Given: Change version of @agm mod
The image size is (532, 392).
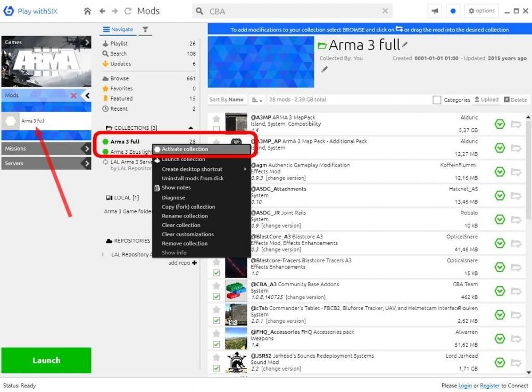Looking at the screenshot, I should (x=286, y=178).
